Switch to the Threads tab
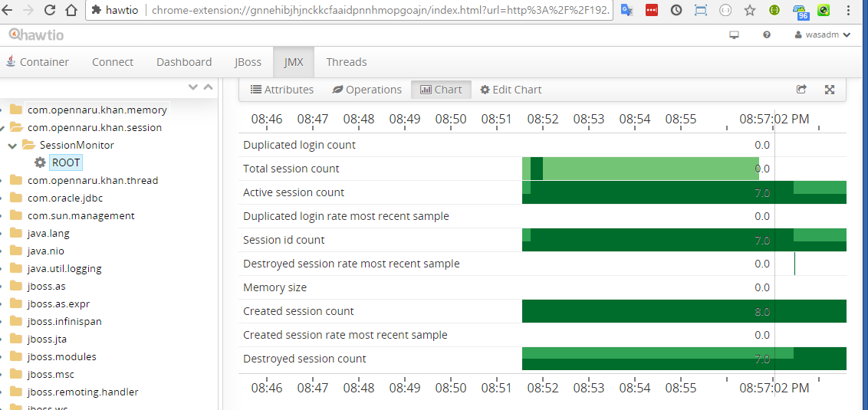This screenshot has width=868, height=410. [x=346, y=62]
